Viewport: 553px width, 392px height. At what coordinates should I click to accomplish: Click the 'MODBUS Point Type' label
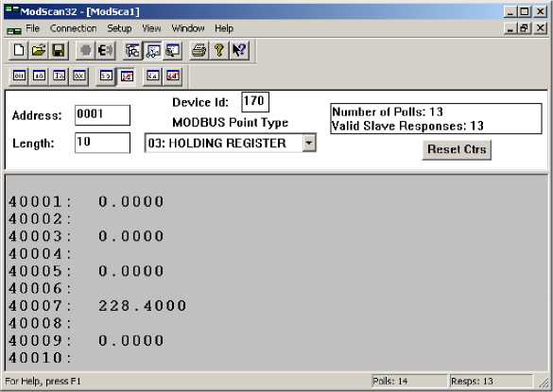click(x=231, y=123)
